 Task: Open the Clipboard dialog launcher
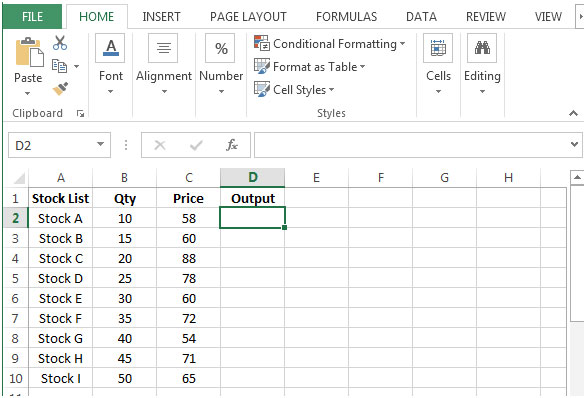click(x=80, y=113)
